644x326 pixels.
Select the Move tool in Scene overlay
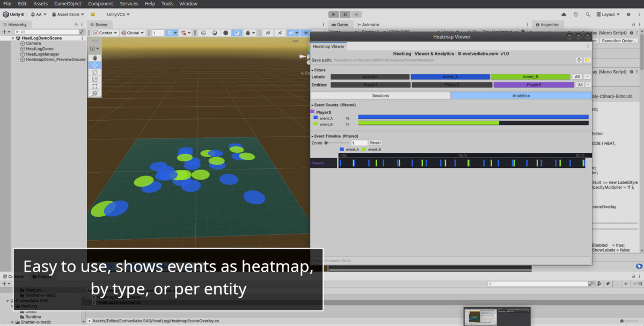coord(95,65)
